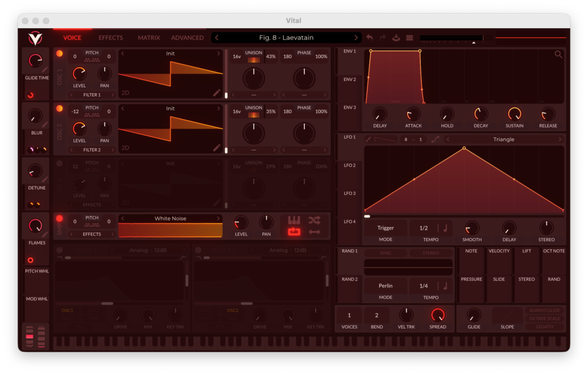Select the ENV 2 envelope

click(x=349, y=79)
